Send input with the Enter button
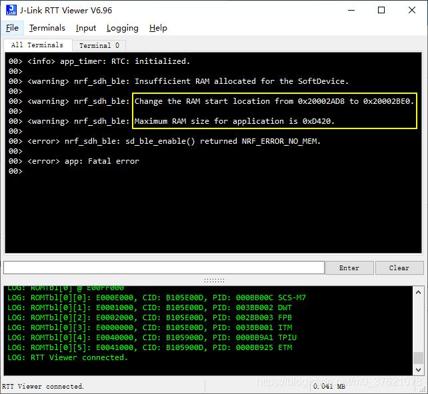Viewport: 428px width, 394px height. coord(349,268)
